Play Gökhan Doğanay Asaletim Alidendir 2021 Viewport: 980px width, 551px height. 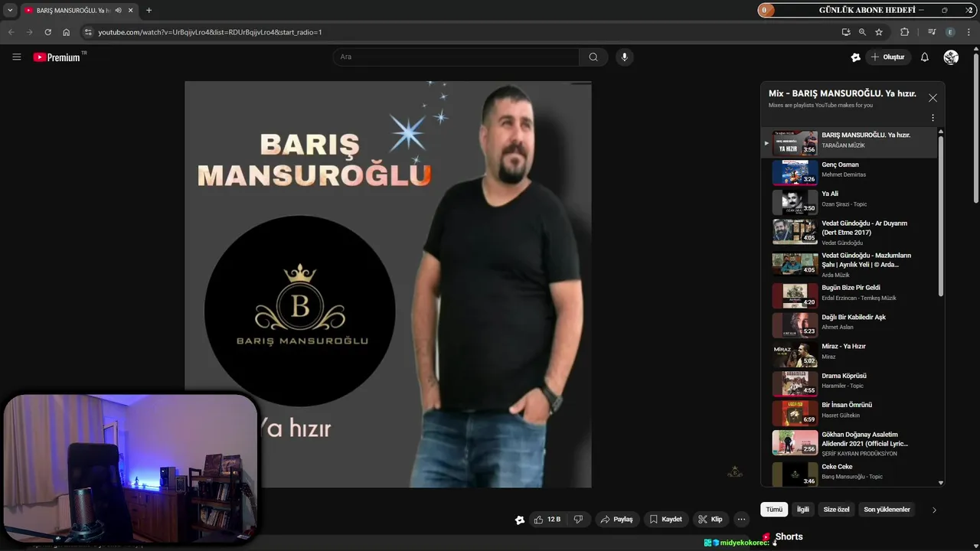point(849,444)
